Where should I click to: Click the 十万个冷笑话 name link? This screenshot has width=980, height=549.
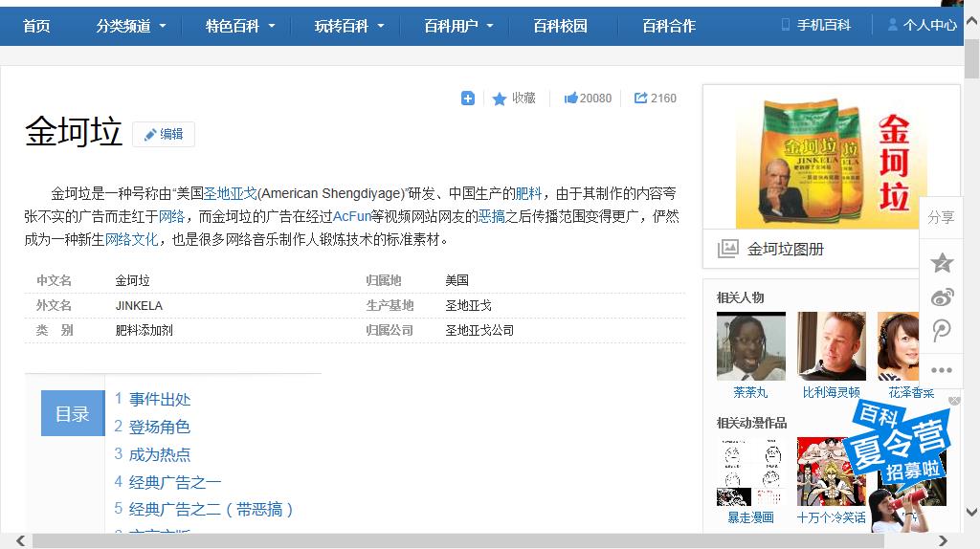coord(832,517)
